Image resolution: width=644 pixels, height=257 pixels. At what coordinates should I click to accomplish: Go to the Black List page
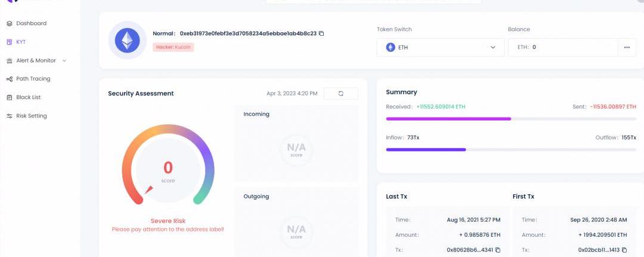coord(28,97)
